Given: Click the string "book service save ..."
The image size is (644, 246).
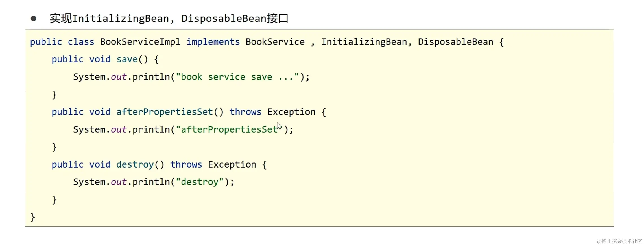Looking at the screenshot, I should coord(237,77).
